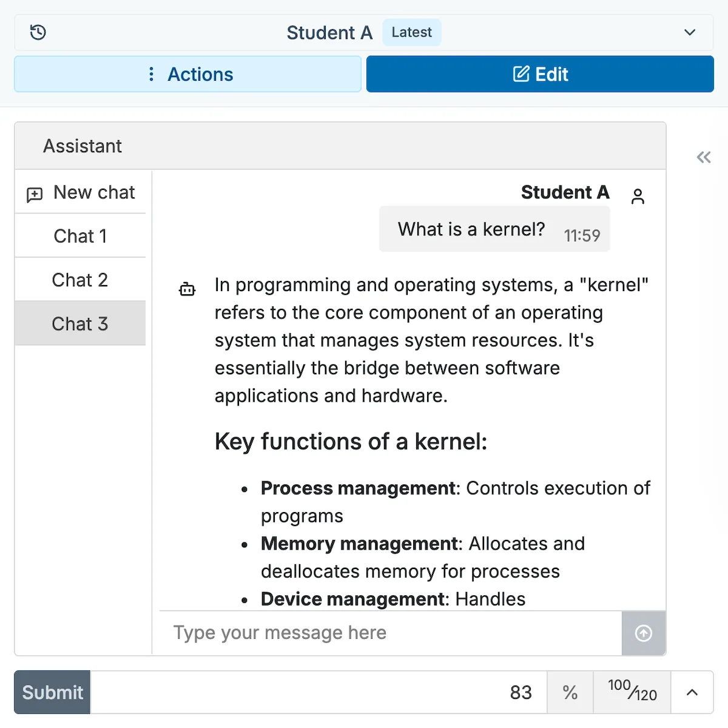Focus the message input field
Viewport: 728px width, 728px height.
point(390,633)
